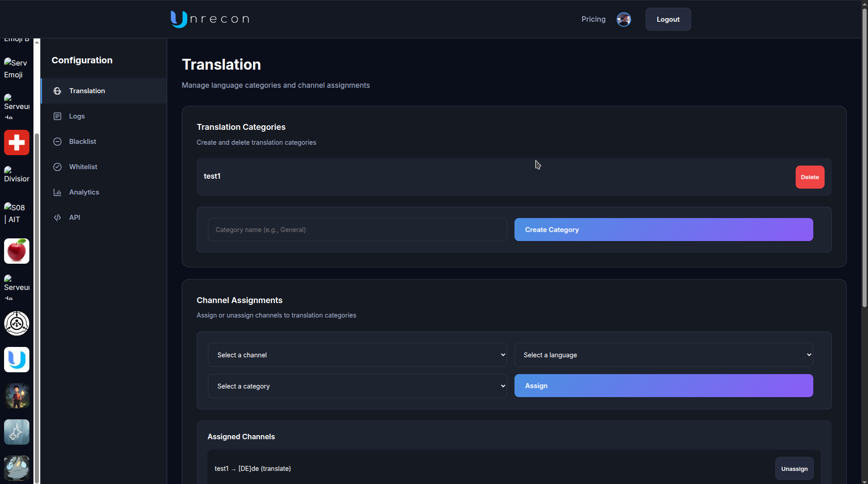Image resolution: width=868 pixels, height=484 pixels.
Task: Expand the Select a channel dropdown
Action: click(x=357, y=355)
